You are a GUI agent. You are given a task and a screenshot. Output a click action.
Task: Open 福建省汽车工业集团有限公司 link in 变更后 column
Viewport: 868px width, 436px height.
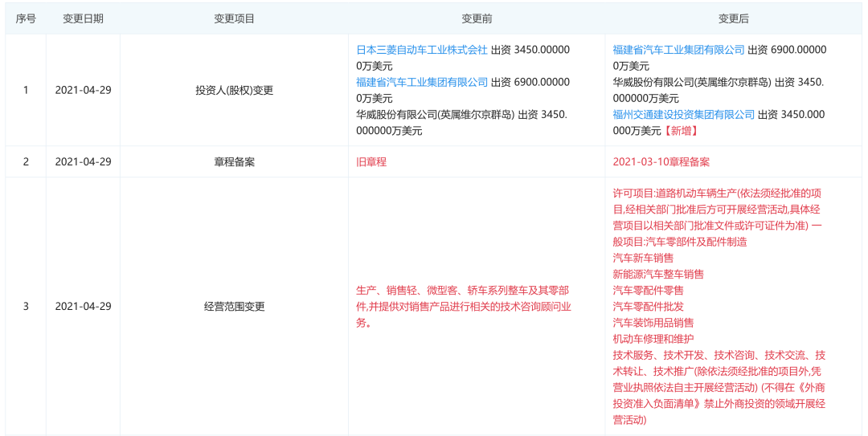pos(678,50)
